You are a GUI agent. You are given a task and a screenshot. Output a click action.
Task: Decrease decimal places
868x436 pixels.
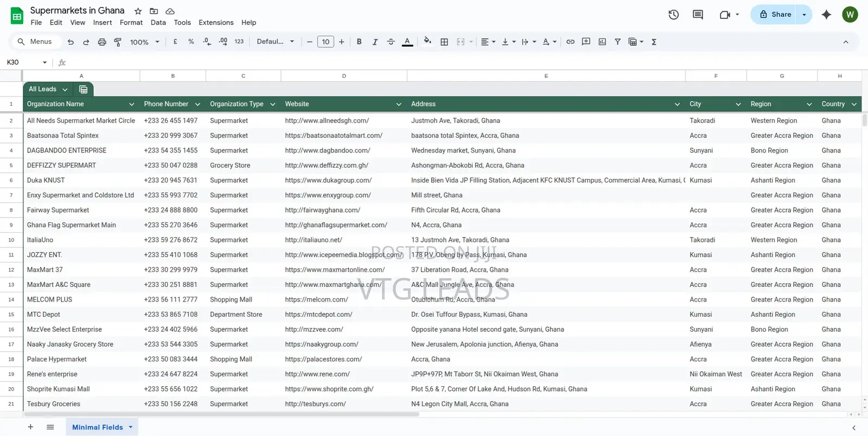pos(207,42)
